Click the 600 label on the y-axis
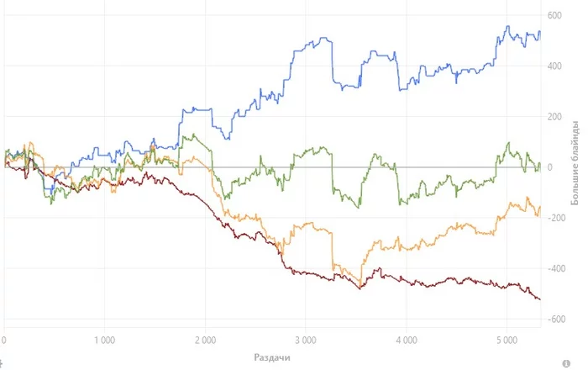588x370 pixels. click(554, 15)
